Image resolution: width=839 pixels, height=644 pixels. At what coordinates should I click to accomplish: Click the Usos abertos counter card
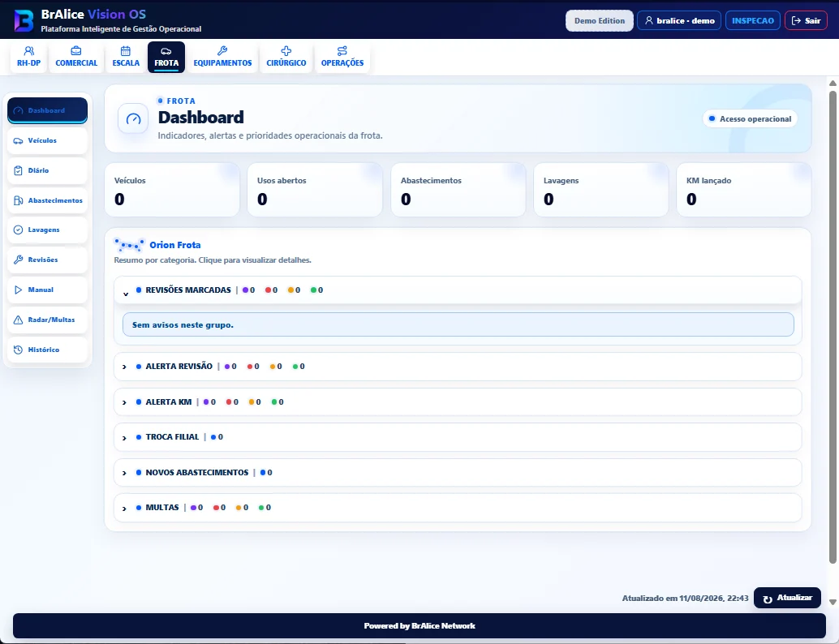pyautogui.click(x=315, y=190)
